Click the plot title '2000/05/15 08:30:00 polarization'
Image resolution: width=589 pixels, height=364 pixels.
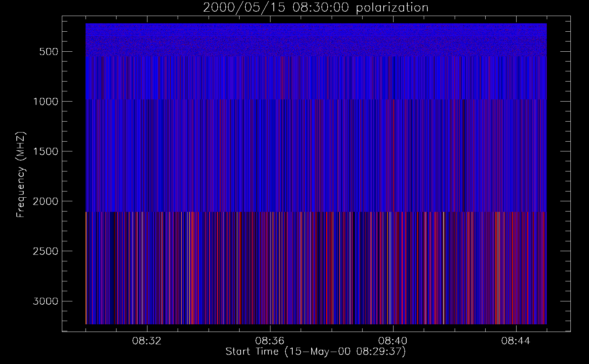coord(316,8)
